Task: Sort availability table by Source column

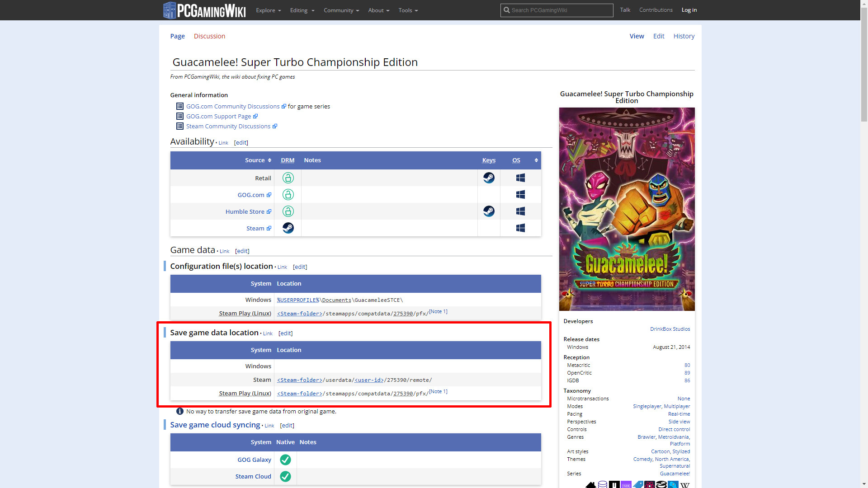Action: tap(269, 160)
